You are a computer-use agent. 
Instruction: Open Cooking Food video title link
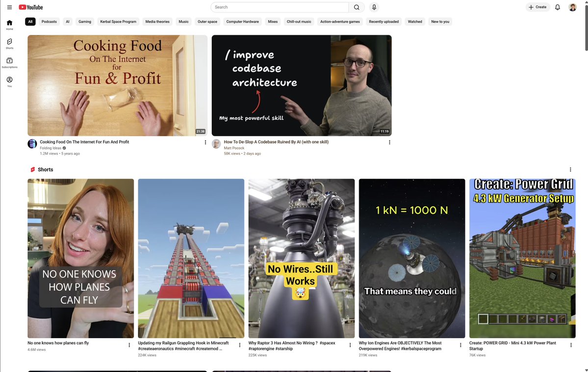click(x=84, y=142)
